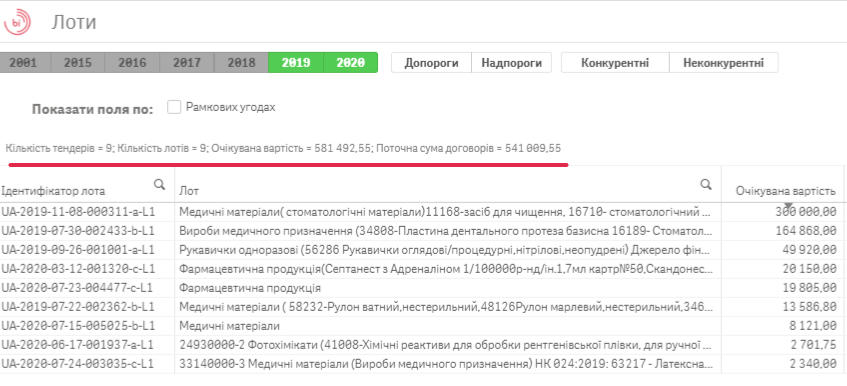Image resolution: width=847 pixels, height=386 pixels.
Task: Filter by Надпороги
Action: click(x=512, y=63)
